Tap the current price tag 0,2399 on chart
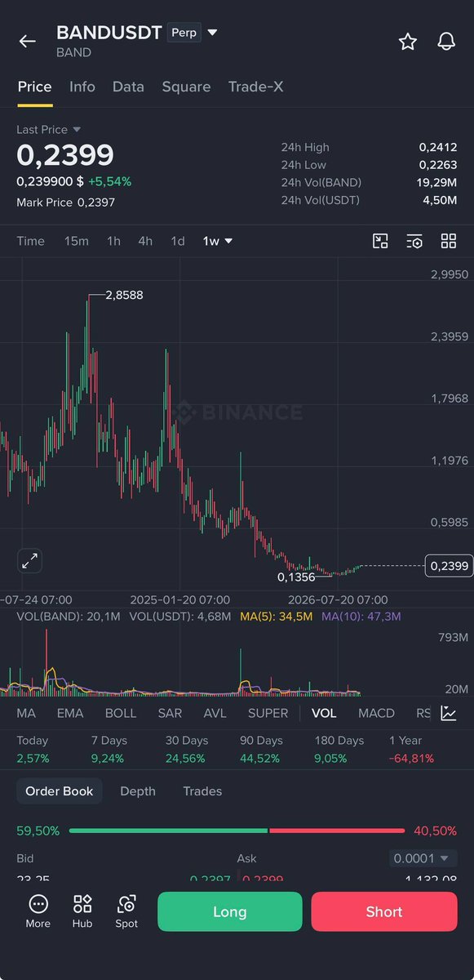Viewport: 474px width, 980px height. pyautogui.click(x=449, y=565)
